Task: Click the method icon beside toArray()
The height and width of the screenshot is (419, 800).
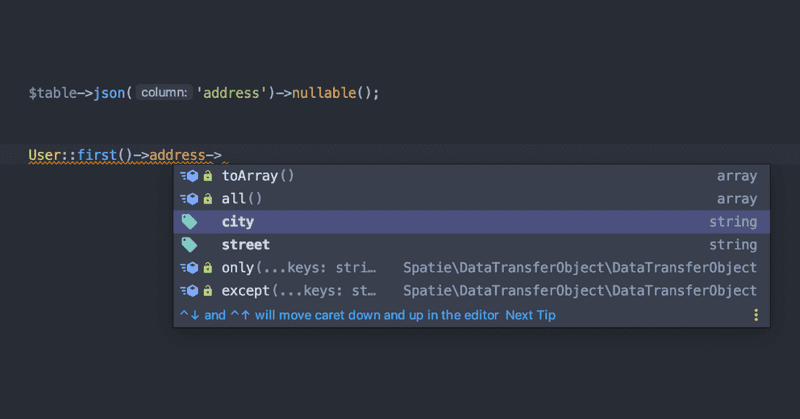Action: (x=189, y=176)
